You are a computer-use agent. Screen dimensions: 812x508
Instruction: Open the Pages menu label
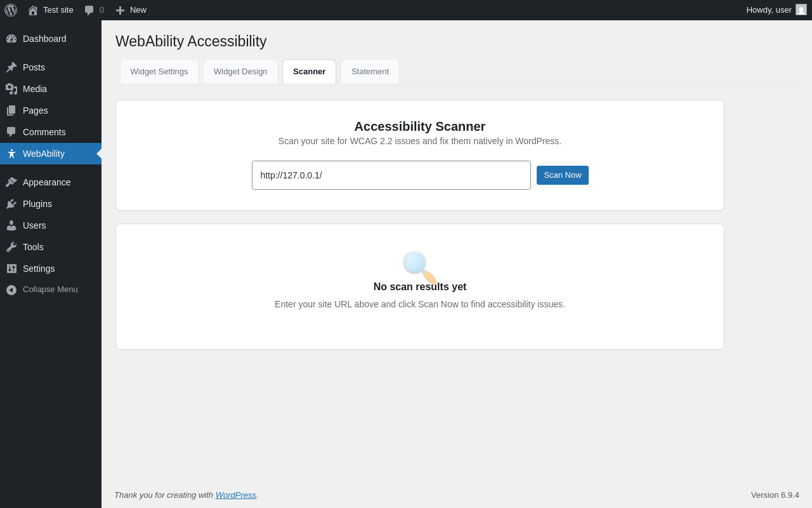[x=36, y=110]
